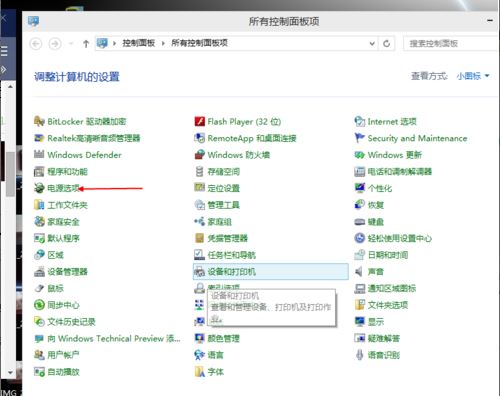Image resolution: width=500 pixels, height=396 pixels.
Task: Open 字体 fonts icon
Action: coord(199,372)
